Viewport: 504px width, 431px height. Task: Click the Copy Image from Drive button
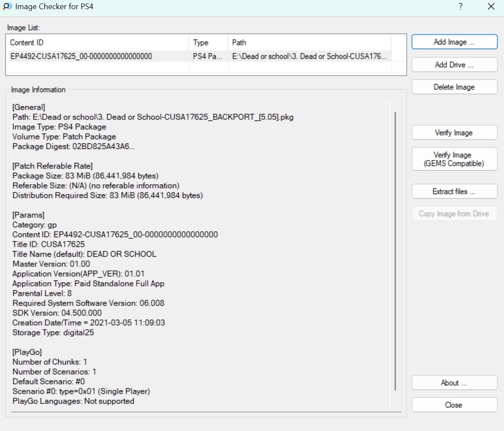pos(454,214)
